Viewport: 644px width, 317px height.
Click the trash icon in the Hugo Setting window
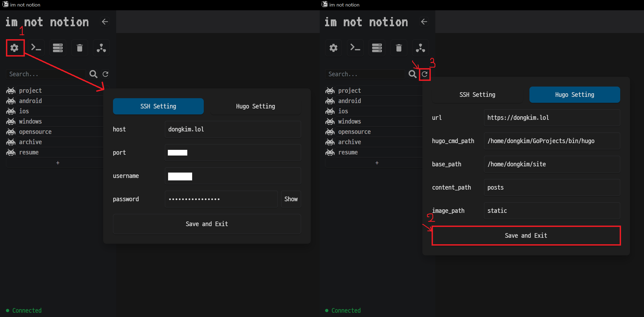399,48
